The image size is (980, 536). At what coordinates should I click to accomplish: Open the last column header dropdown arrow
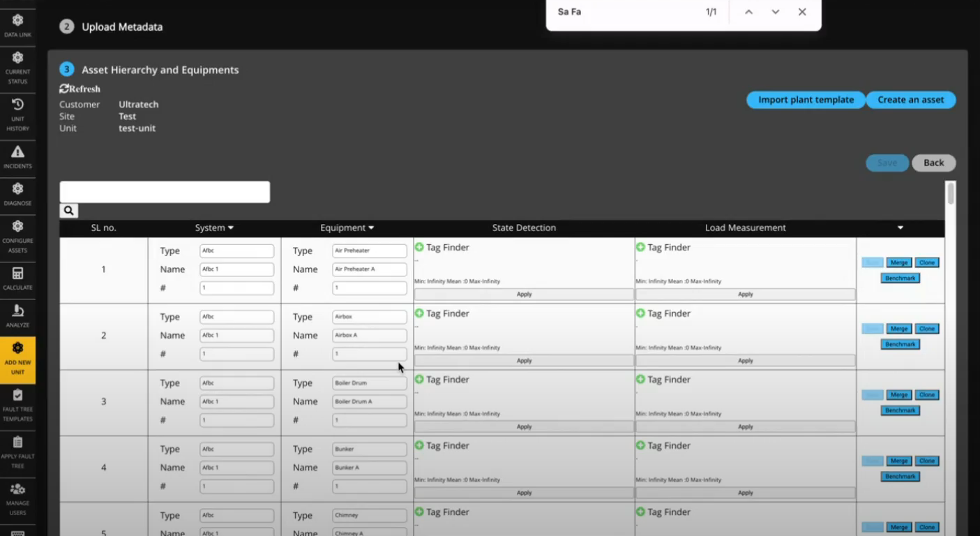900,228
